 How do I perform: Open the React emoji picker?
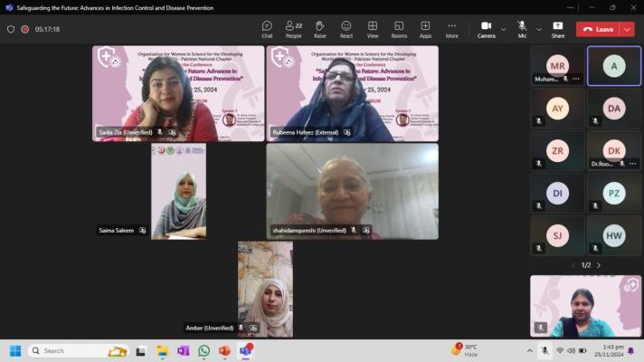(x=346, y=29)
